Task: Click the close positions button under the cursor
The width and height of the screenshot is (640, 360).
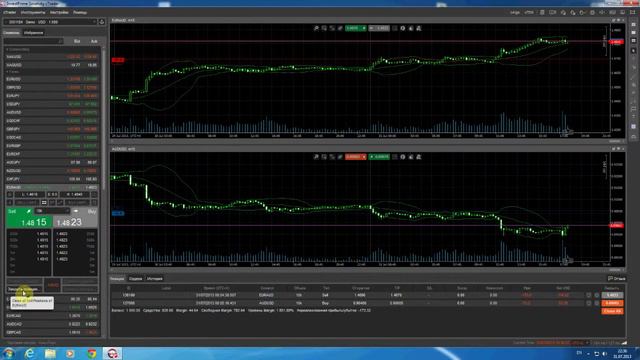Action: point(24,289)
